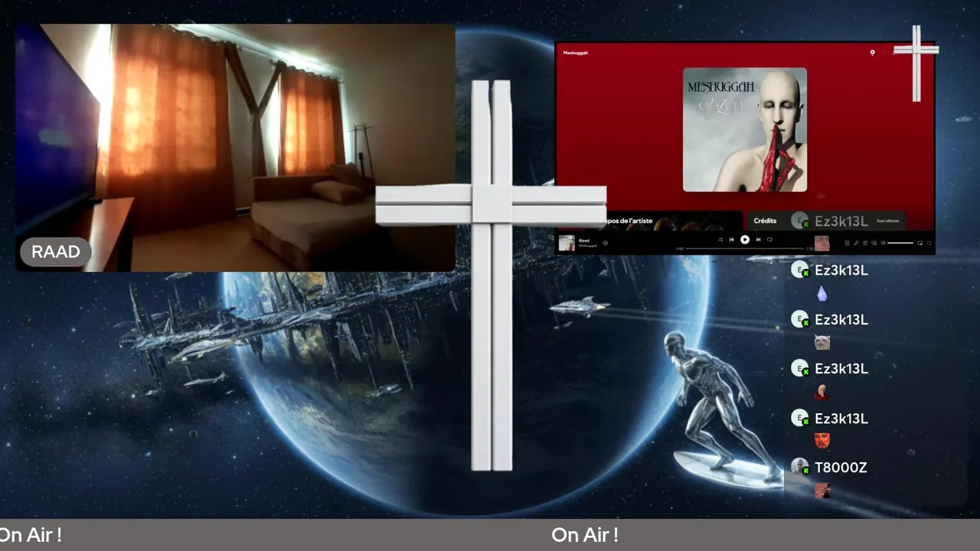The image size is (980, 551).
Task: Add Bleed to liked songs
Action: point(606,243)
